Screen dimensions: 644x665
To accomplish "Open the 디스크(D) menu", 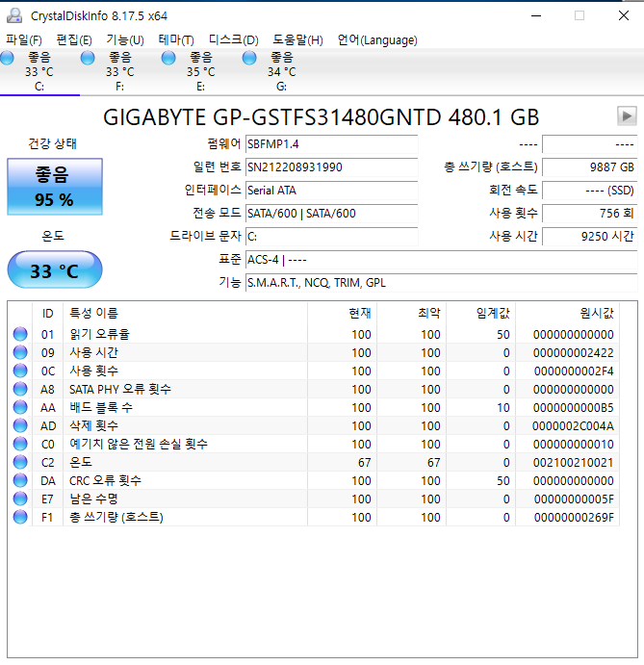I will [233, 40].
